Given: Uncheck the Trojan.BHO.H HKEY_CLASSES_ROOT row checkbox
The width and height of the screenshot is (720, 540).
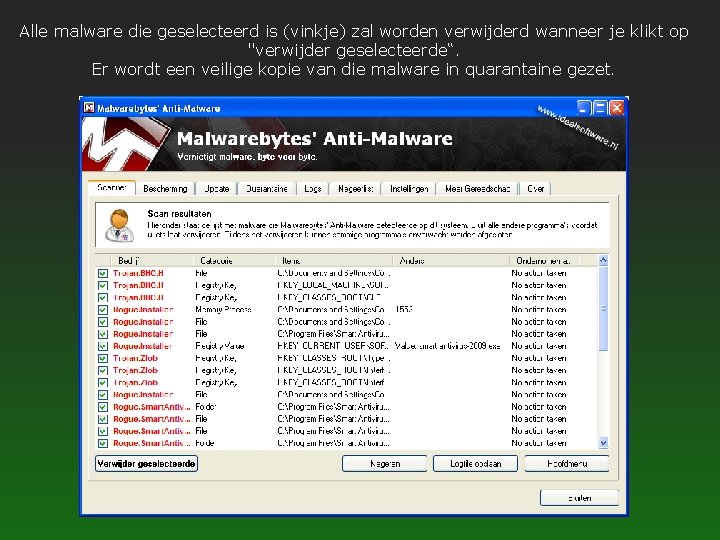Looking at the screenshot, I should pos(103,298).
